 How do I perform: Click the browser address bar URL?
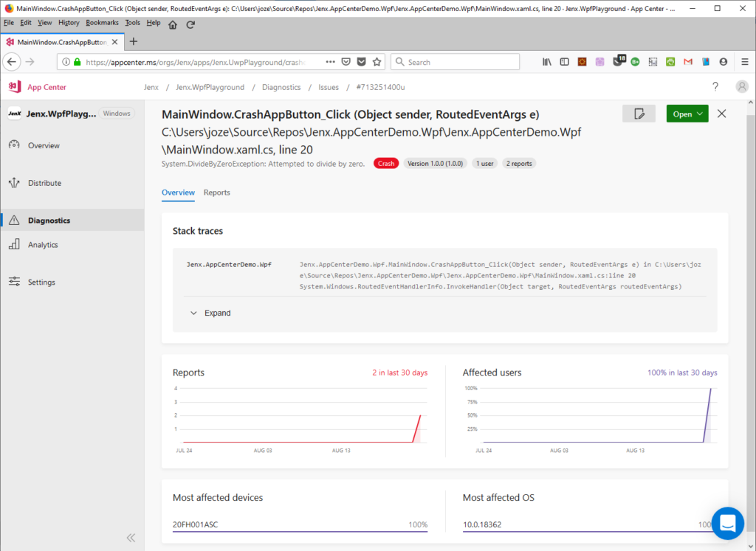[x=195, y=62]
